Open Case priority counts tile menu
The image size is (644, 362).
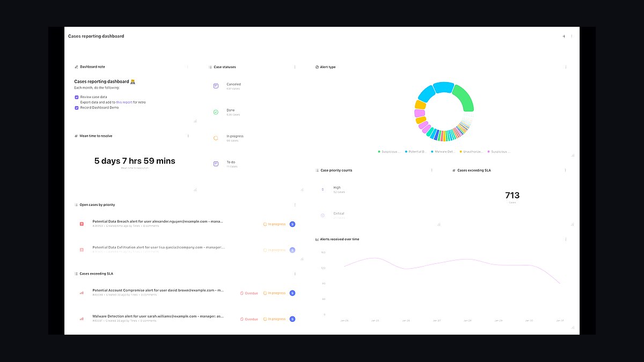tap(431, 170)
